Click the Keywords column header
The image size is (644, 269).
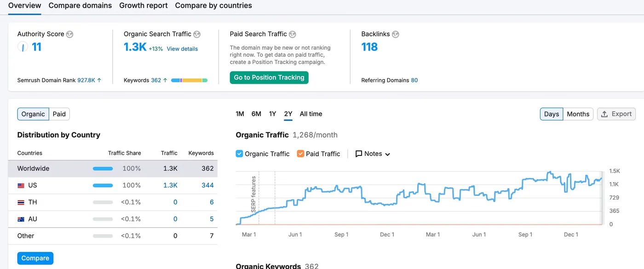(x=201, y=153)
